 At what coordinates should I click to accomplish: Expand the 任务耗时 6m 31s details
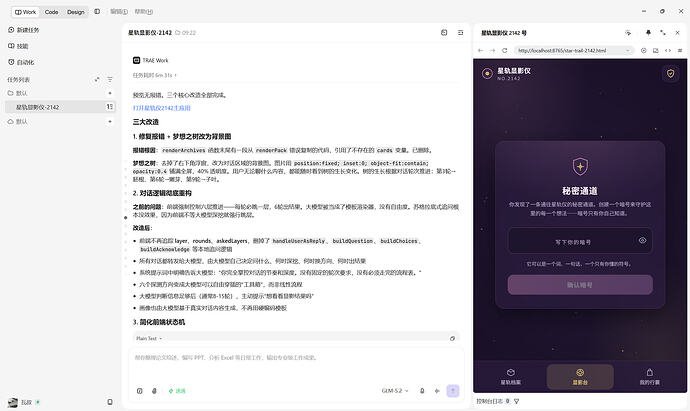[x=154, y=75]
